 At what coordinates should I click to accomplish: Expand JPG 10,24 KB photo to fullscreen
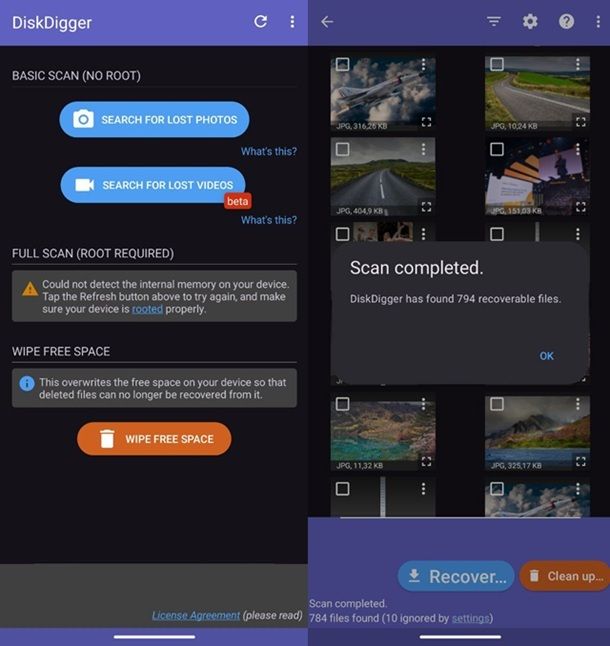point(581,122)
